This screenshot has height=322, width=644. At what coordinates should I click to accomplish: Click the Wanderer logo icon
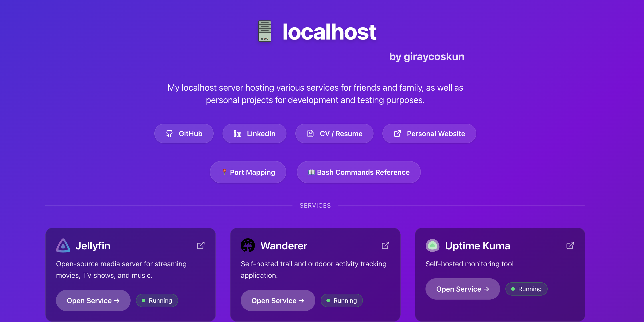[248, 246]
